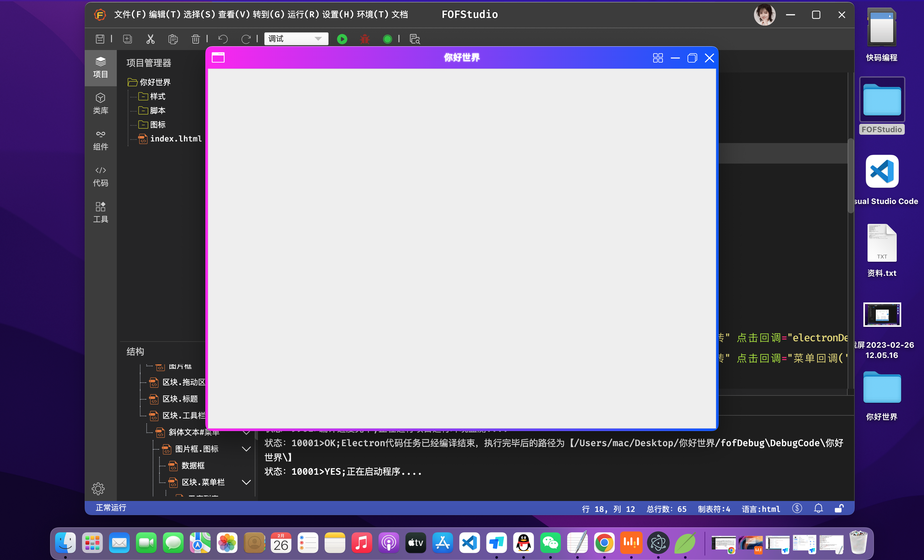924x560 pixels.
Task: Click the grid icon in 你好世界 window
Action: click(658, 58)
